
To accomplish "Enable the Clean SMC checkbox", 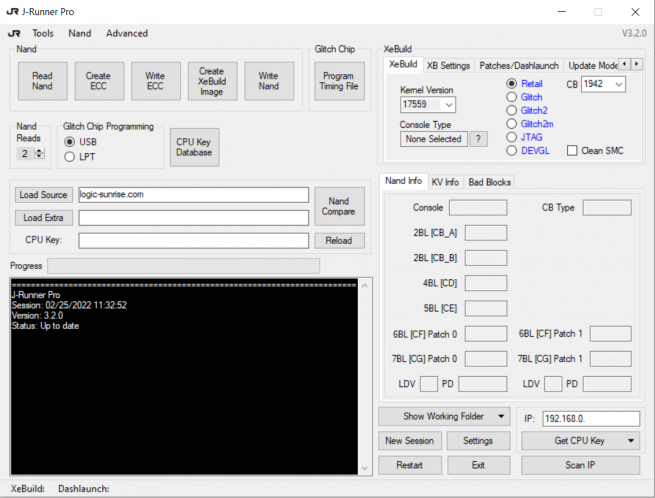I will [572, 150].
